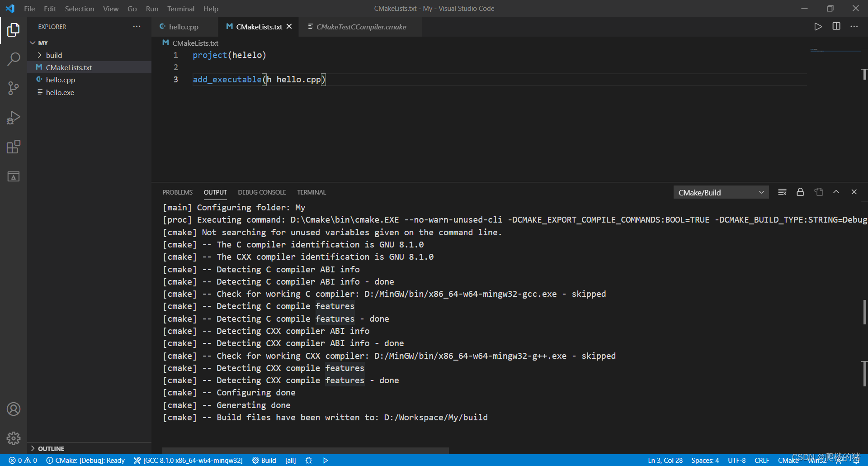Image resolution: width=868 pixels, height=466 pixels.
Task: Select the [all] build target
Action: (291, 460)
